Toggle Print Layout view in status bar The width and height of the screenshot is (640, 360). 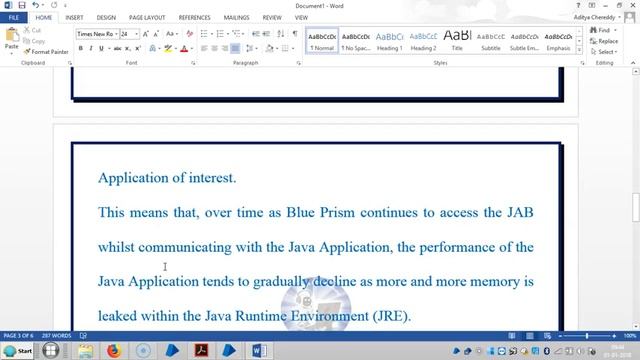click(530, 336)
